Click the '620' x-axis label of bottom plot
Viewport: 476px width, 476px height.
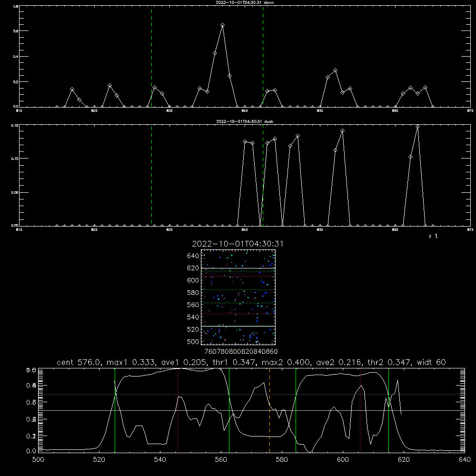pyautogui.click(x=404, y=460)
